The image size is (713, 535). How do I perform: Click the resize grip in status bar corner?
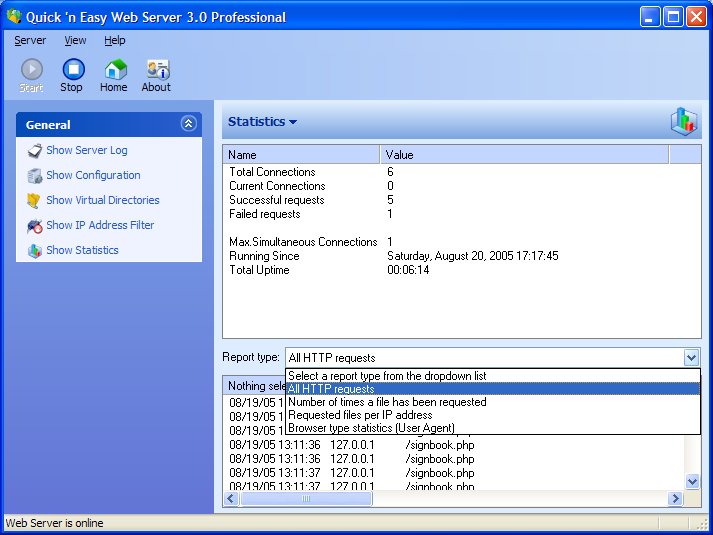tap(703, 524)
